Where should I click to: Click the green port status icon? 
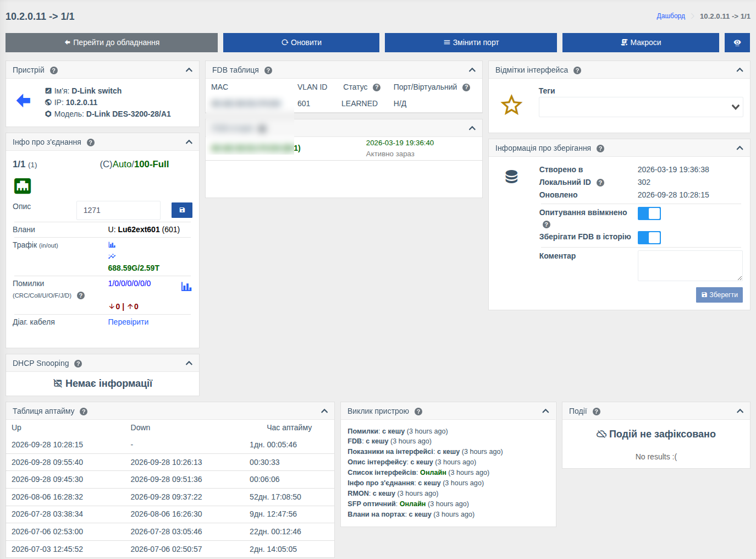point(23,186)
